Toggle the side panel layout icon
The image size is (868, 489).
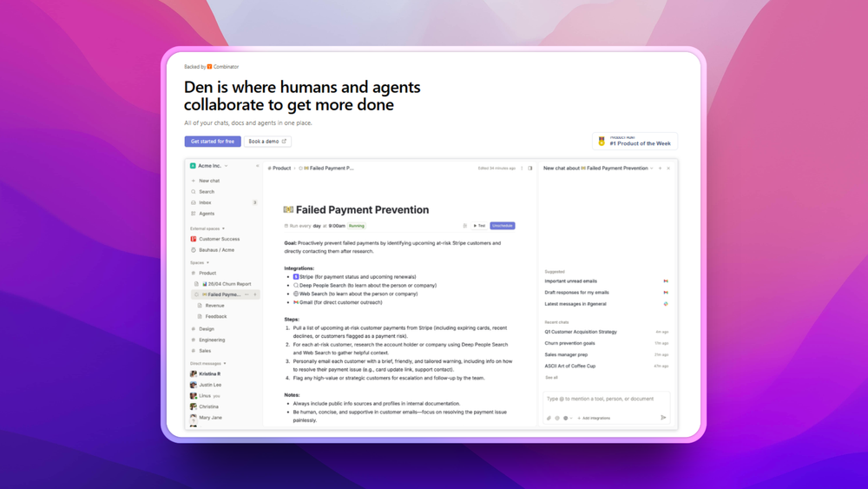529,169
